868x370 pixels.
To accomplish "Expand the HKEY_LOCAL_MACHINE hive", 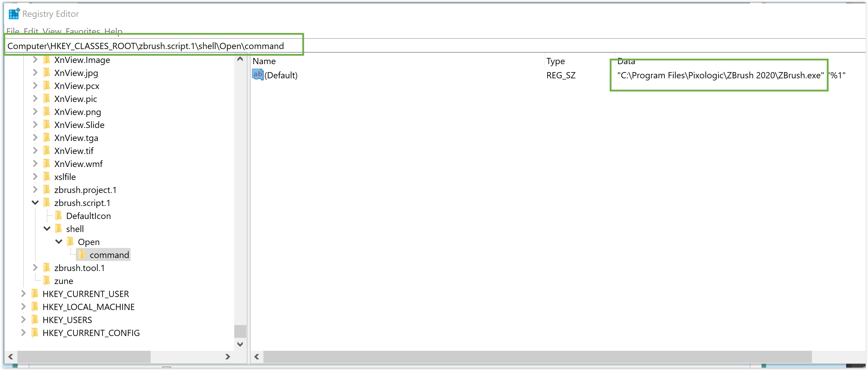I will pyautogui.click(x=23, y=306).
